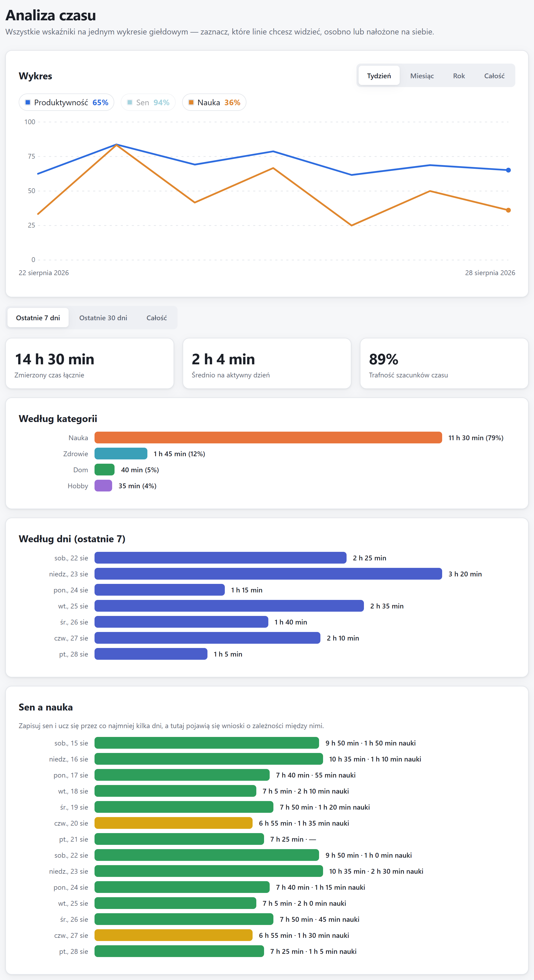Click the orange Nauka legend square

click(191, 102)
